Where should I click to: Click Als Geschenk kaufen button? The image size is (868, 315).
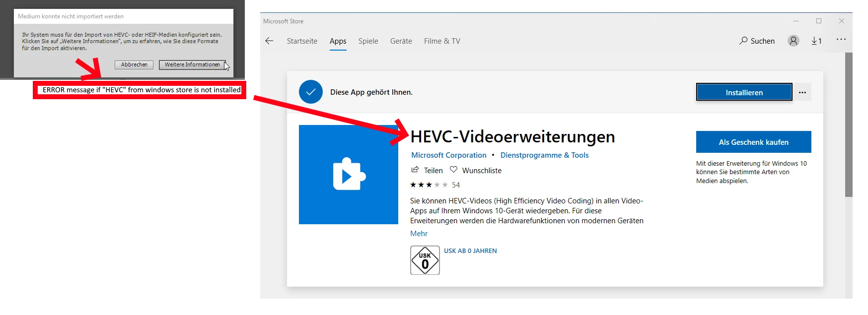(x=754, y=142)
